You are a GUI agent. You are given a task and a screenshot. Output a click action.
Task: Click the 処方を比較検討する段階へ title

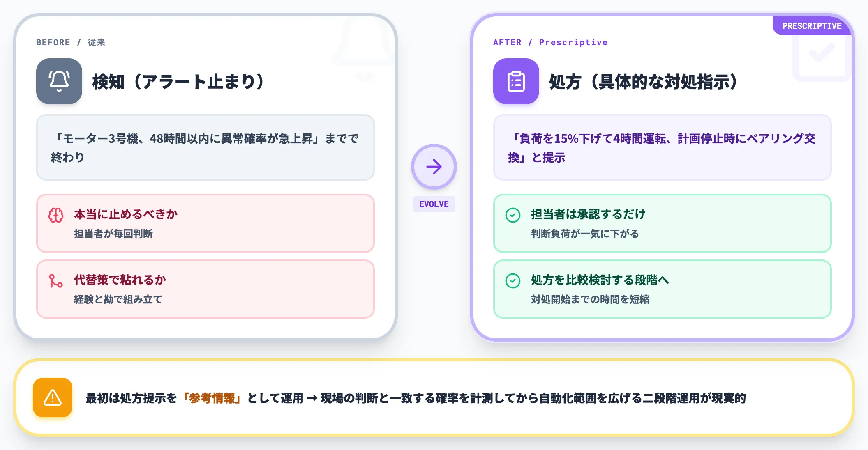pos(600,280)
